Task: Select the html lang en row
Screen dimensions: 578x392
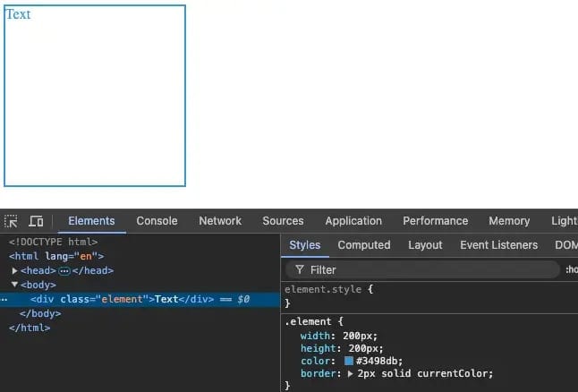Action: point(56,256)
